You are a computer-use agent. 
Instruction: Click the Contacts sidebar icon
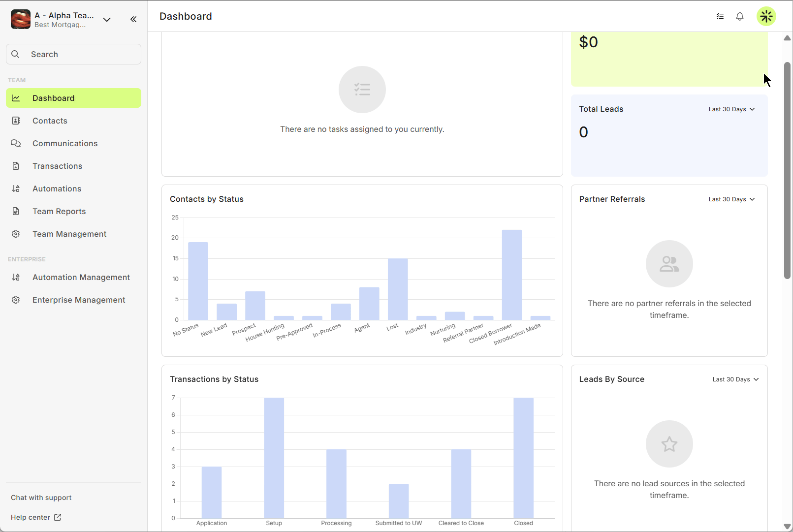(16, 121)
